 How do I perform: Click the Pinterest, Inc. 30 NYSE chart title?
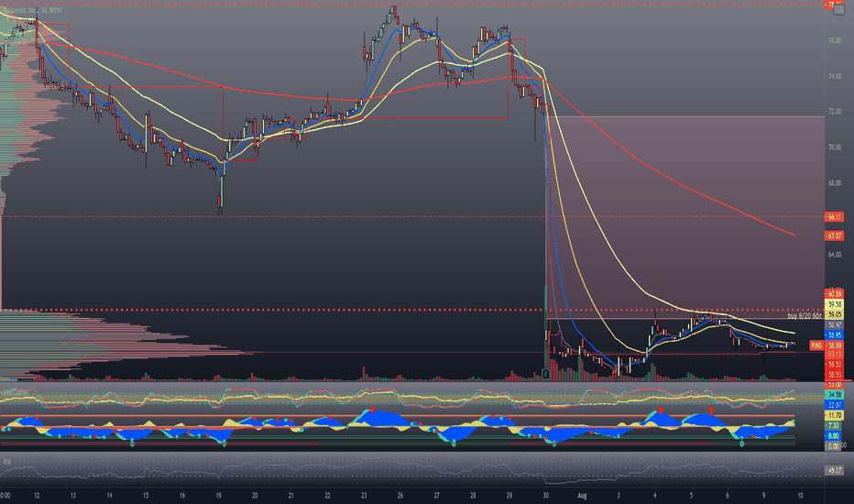point(33,10)
